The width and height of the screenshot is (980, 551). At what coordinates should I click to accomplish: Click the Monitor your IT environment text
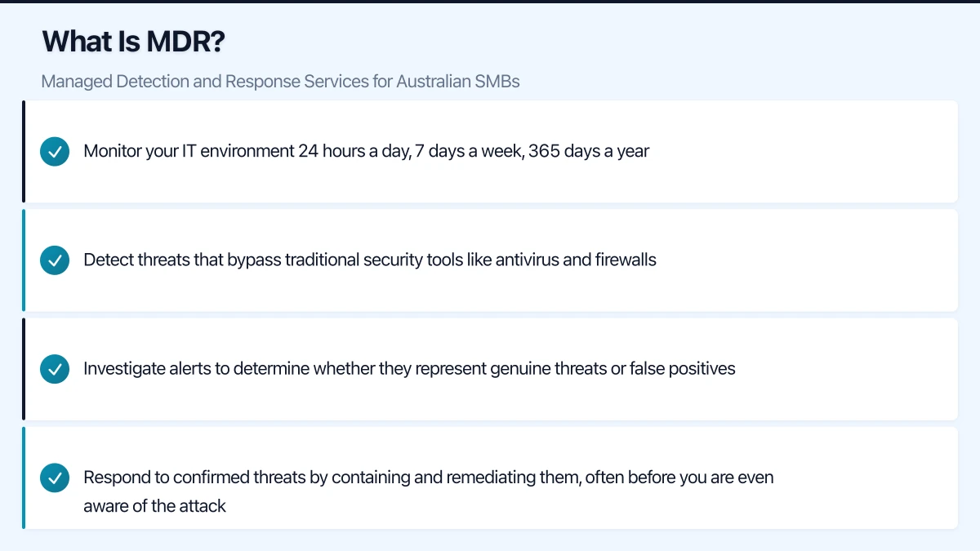(366, 152)
